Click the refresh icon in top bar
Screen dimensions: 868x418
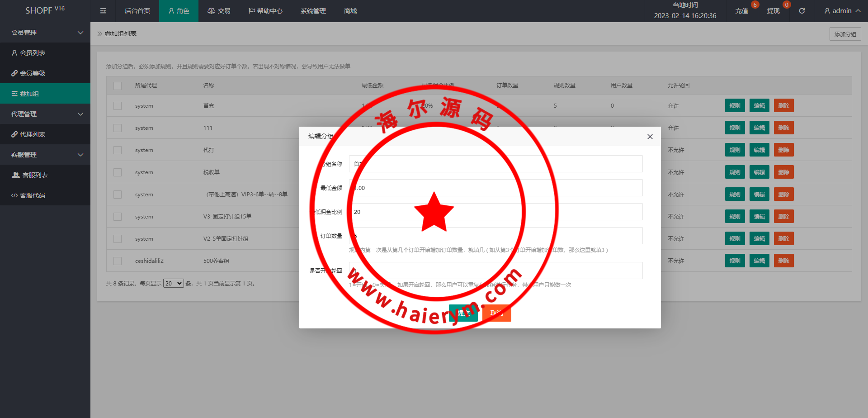coord(802,11)
